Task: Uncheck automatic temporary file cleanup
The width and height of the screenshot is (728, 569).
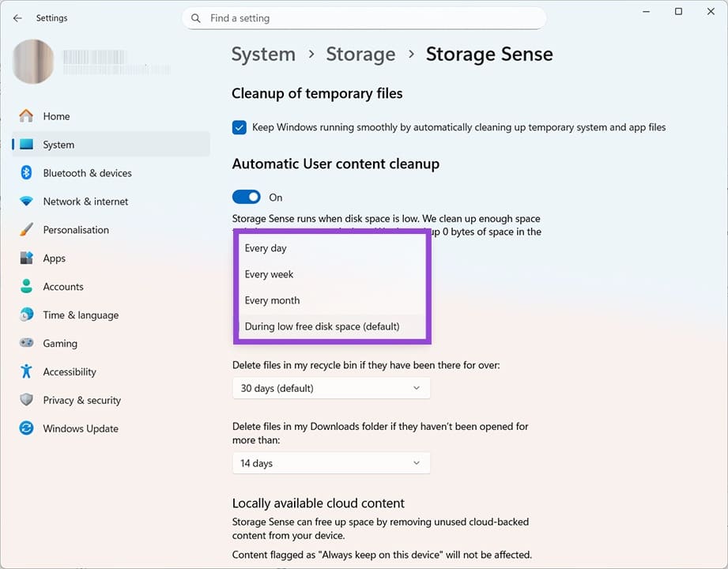Action: click(x=239, y=126)
